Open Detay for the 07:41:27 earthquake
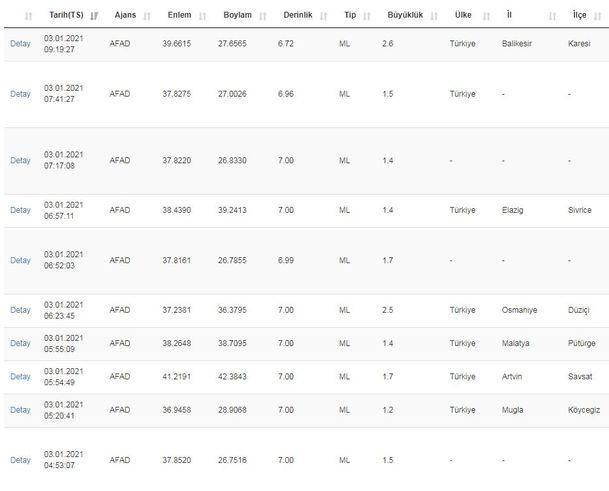This screenshot has height=491, width=609. (x=20, y=94)
